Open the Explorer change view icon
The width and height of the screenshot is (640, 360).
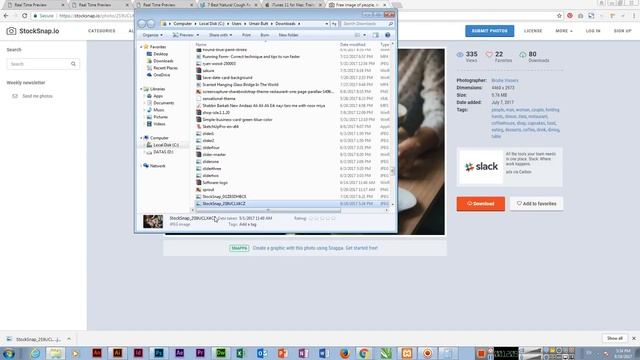click(x=358, y=35)
